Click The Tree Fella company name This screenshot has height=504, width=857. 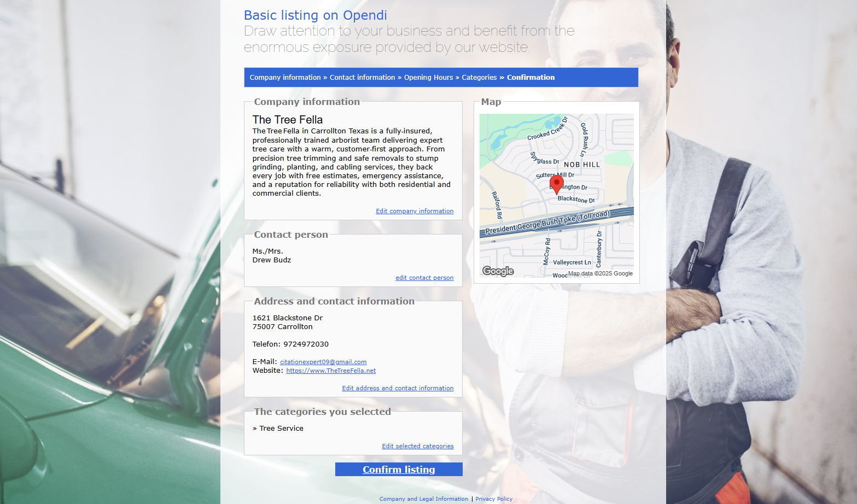(x=288, y=120)
